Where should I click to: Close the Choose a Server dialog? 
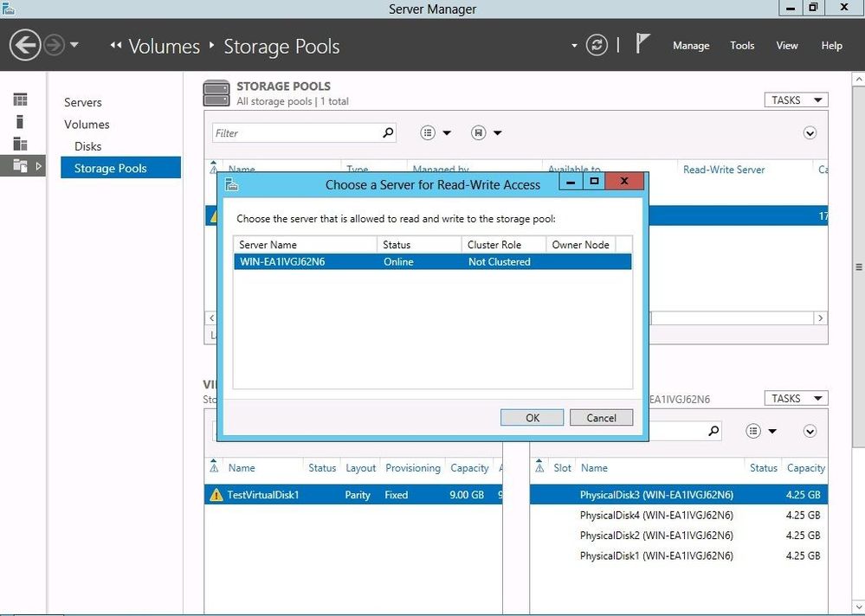624,181
